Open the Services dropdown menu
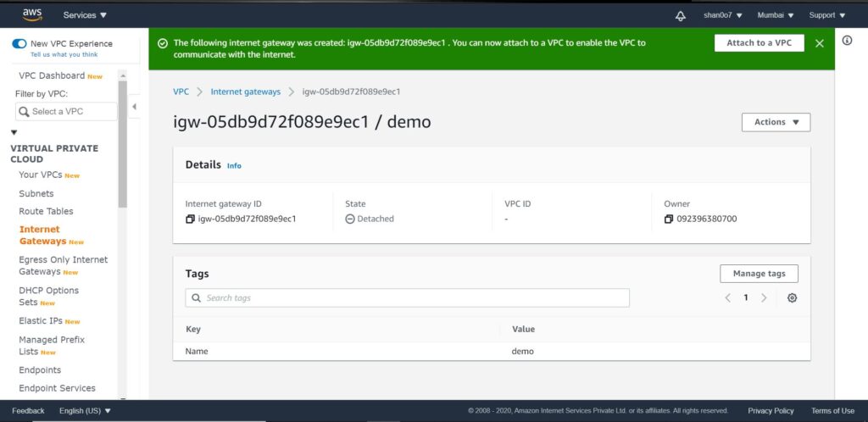The image size is (868, 422). (x=86, y=15)
